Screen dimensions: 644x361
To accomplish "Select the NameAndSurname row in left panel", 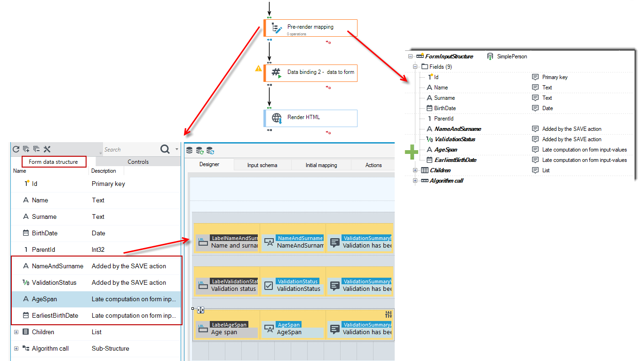I will pyautogui.click(x=96, y=266).
